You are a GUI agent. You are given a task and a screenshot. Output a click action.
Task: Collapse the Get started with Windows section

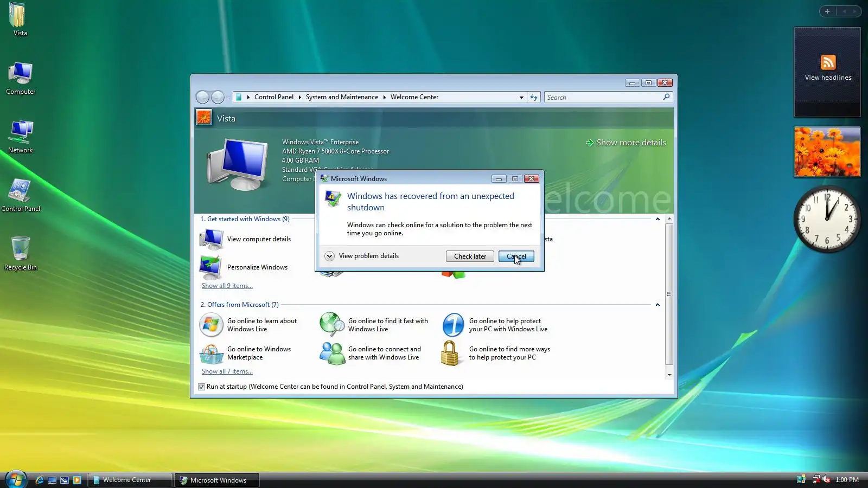pos(658,219)
